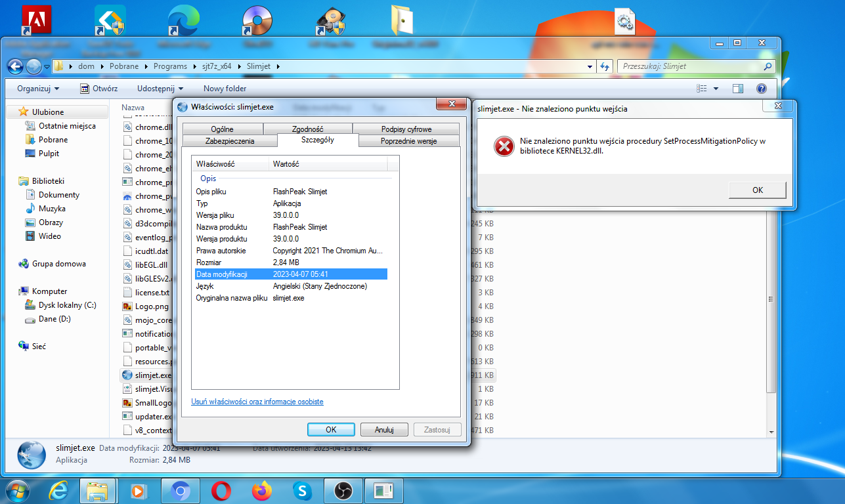Screen dimensions: 845x504
Task: Switch to the Poprzednie wersje tab
Action: click(x=408, y=140)
